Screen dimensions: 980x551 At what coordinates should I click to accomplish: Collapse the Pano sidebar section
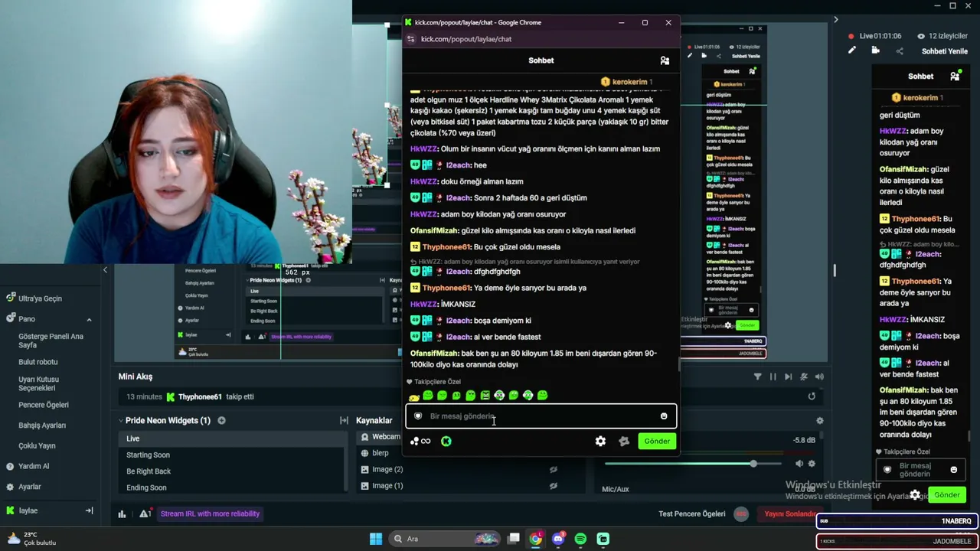(89, 319)
